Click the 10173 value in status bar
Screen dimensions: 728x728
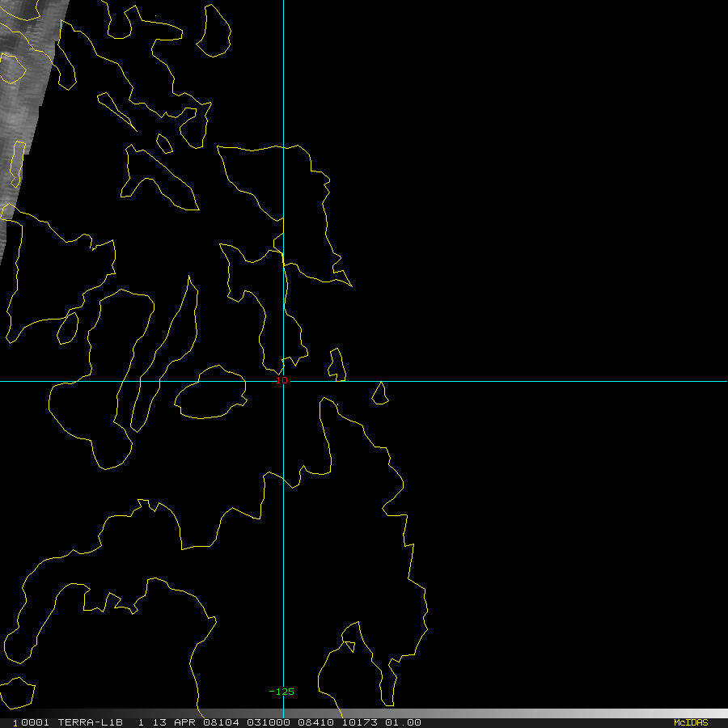pyautogui.click(x=360, y=722)
